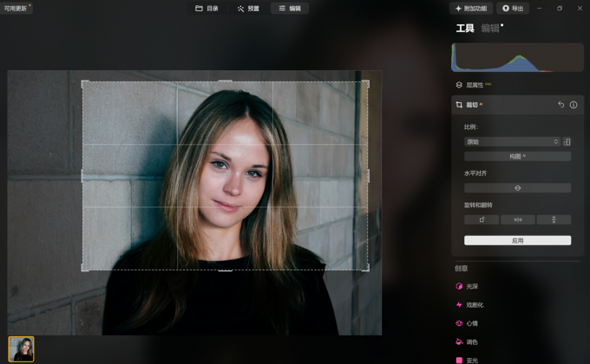Switch to the 预置 presets tab
The width and height of the screenshot is (590, 364).
248,9
